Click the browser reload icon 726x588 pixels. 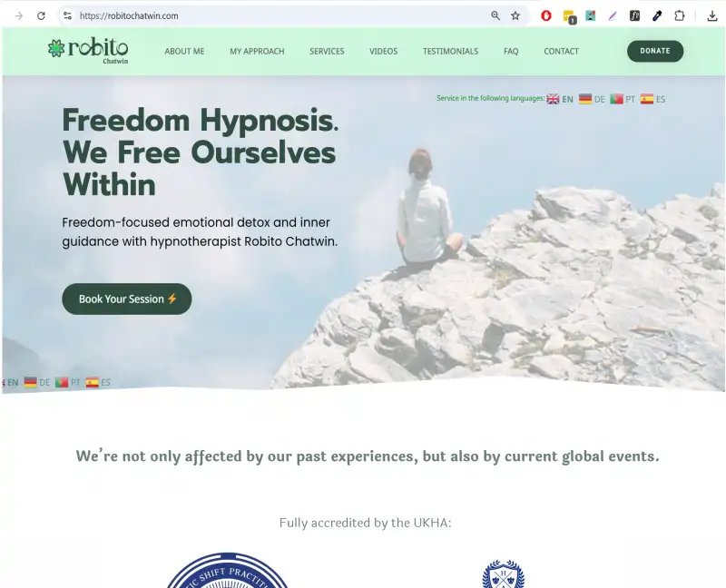tap(41, 15)
